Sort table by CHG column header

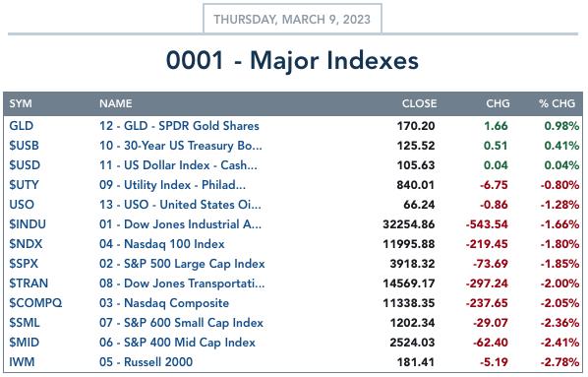498,103
